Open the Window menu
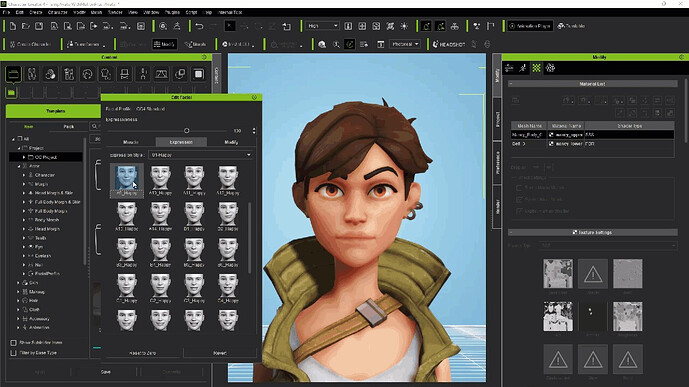 pos(151,12)
